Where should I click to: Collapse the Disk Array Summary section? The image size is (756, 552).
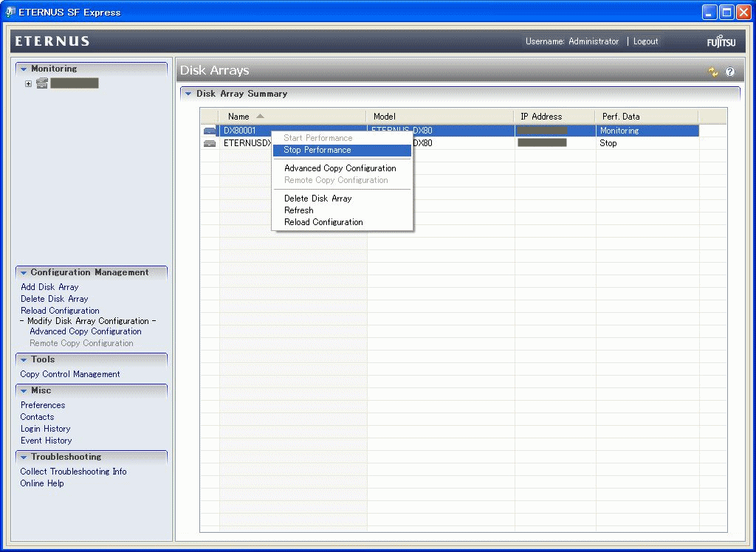pyautogui.click(x=188, y=94)
